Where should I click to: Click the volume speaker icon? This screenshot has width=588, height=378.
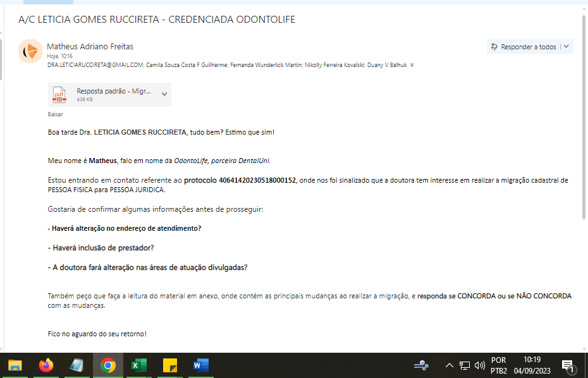tap(480, 365)
